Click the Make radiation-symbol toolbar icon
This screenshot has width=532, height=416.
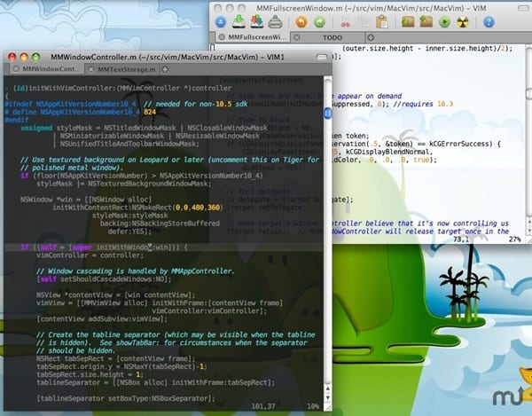point(463,22)
